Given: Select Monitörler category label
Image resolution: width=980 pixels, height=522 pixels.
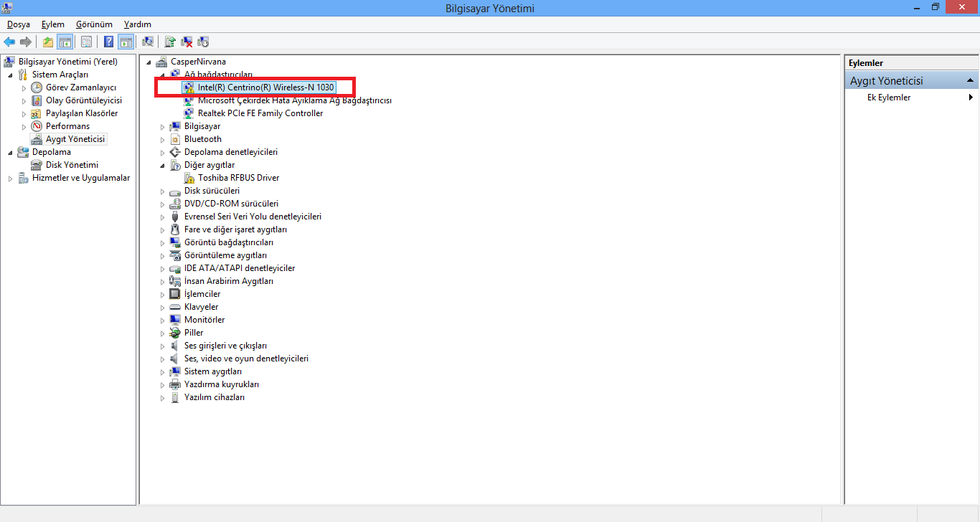Looking at the screenshot, I should tap(204, 320).
